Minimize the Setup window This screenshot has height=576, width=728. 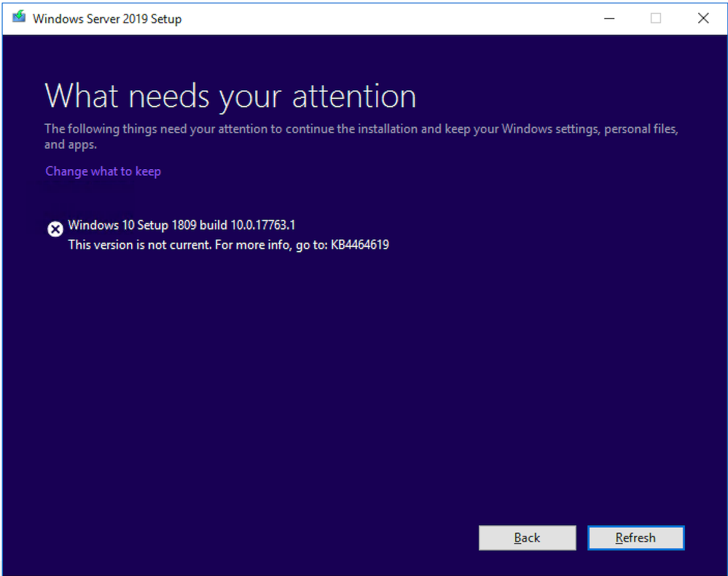609,18
